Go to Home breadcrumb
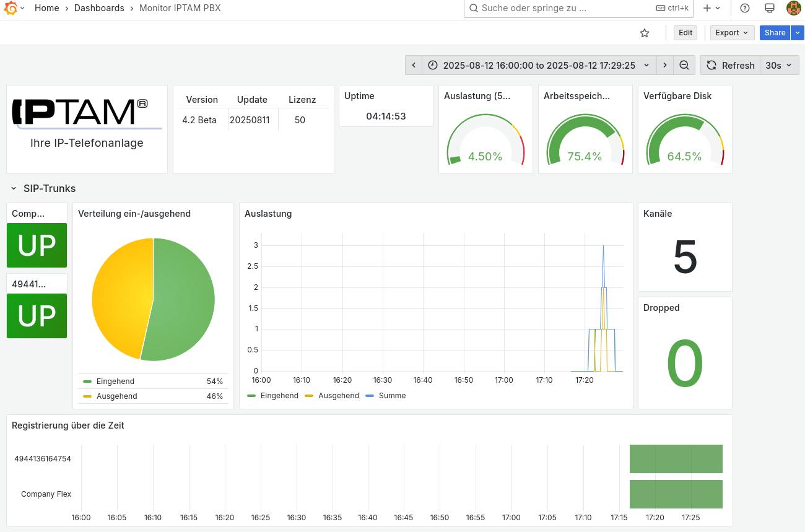The height and width of the screenshot is (532, 805). click(47, 8)
